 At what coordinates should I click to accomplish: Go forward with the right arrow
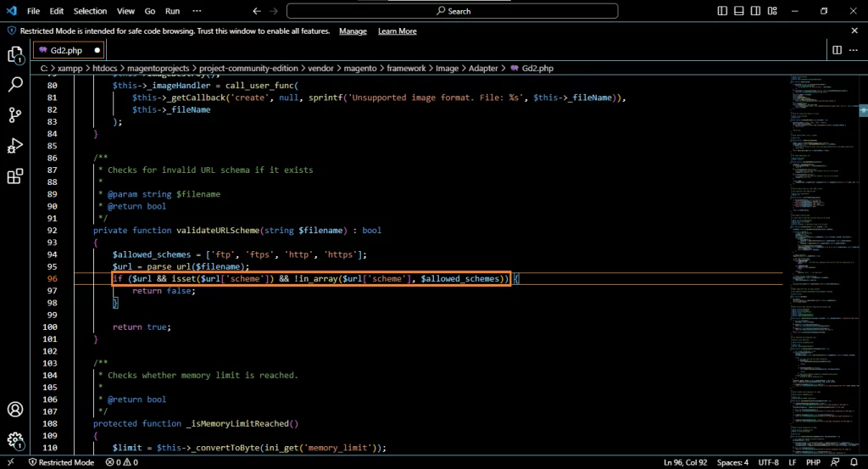click(x=274, y=11)
